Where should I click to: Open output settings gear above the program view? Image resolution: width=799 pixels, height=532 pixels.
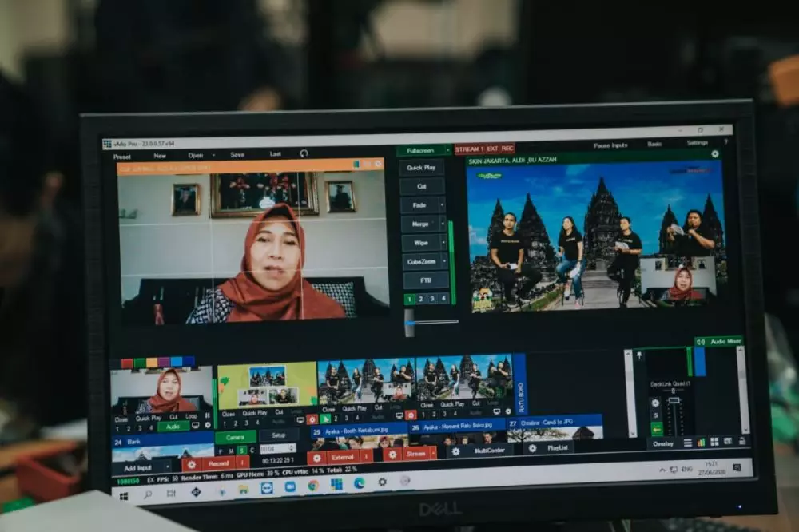tap(714, 154)
